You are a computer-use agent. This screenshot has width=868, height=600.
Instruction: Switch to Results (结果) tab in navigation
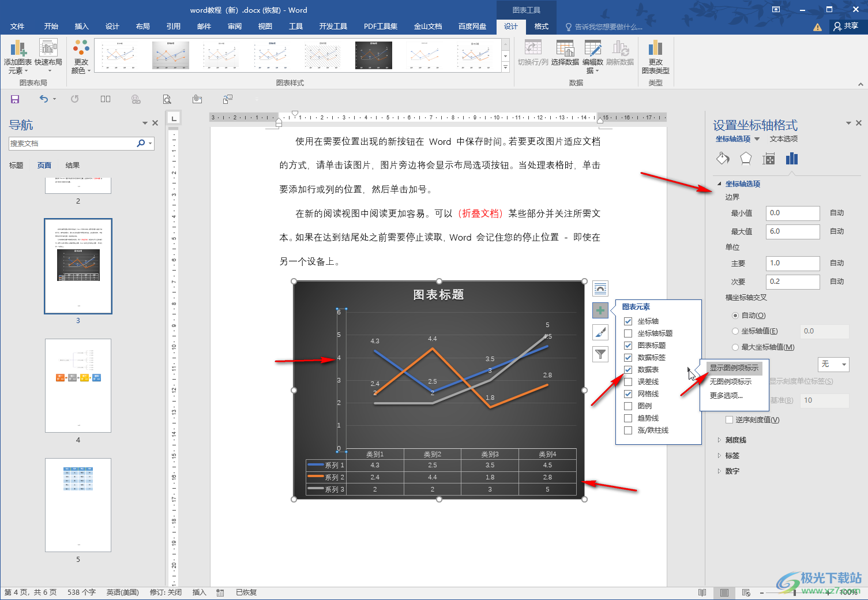pos(73,166)
